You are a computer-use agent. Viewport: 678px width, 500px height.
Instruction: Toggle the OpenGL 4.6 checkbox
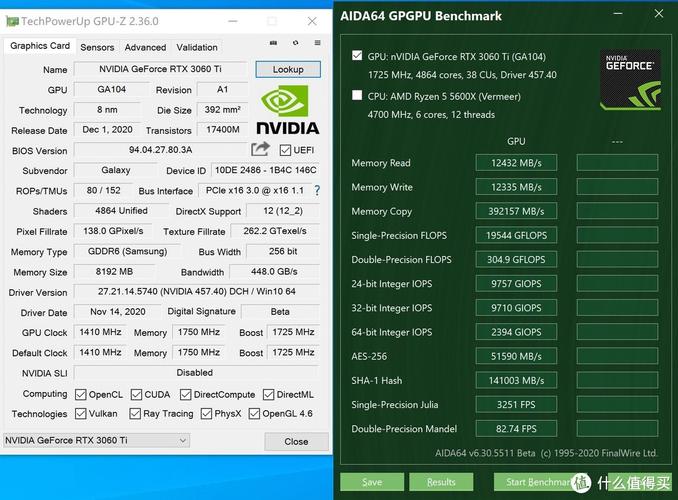254,413
